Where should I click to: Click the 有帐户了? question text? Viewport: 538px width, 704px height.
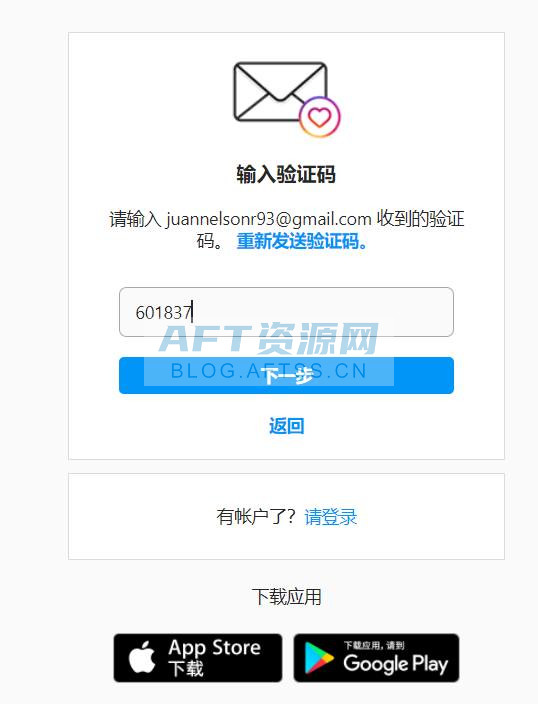pyautogui.click(x=256, y=517)
